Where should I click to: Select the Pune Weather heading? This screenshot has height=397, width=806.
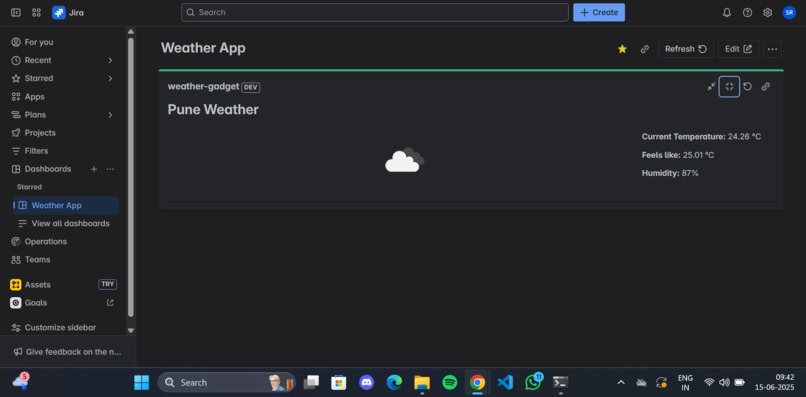click(213, 110)
